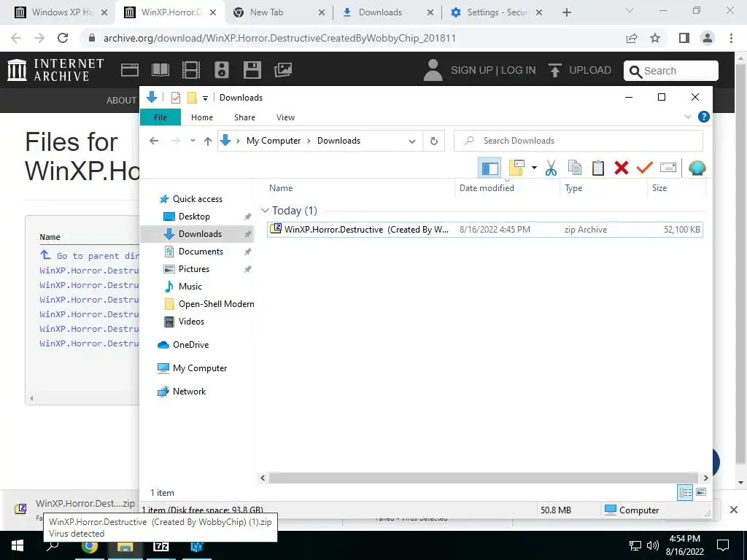Expand the folder settings dropdown arrow in toolbar
This screenshot has height=560, width=747.
pyautogui.click(x=534, y=168)
